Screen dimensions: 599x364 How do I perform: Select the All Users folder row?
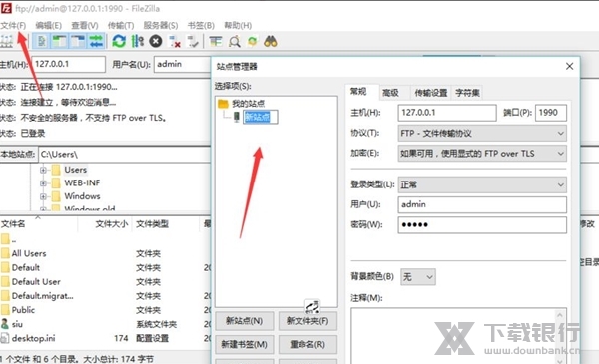(x=105, y=253)
